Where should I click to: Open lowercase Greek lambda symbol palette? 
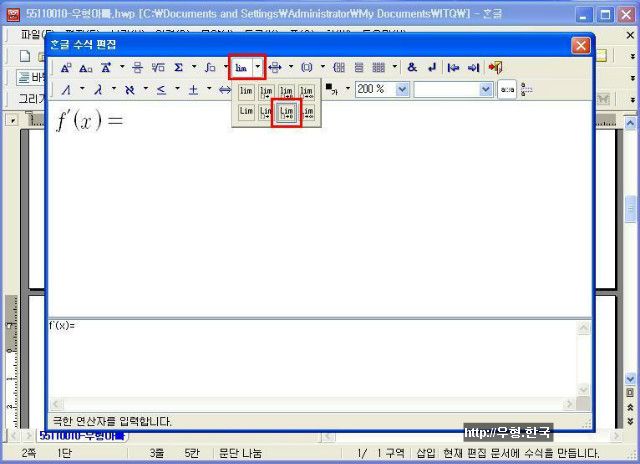tap(98, 89)
